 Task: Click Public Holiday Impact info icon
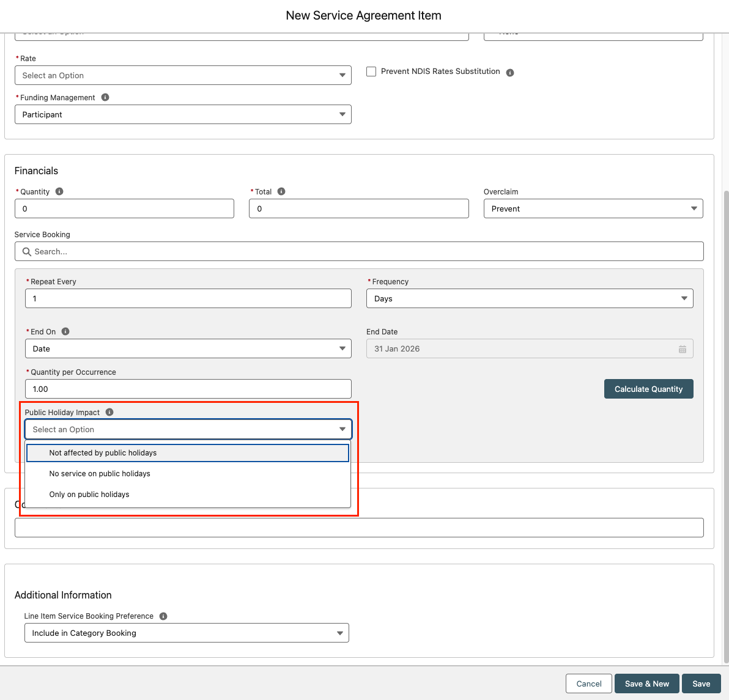coord(109,412)
